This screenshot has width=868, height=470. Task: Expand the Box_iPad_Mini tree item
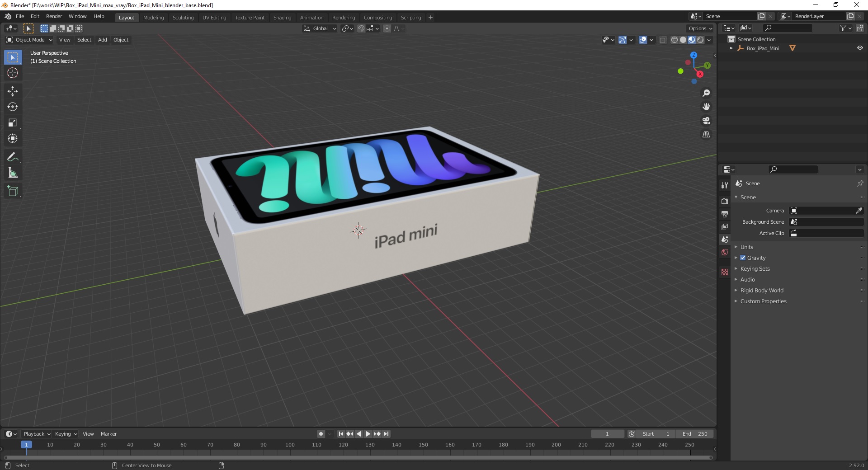tap(731, 48)
